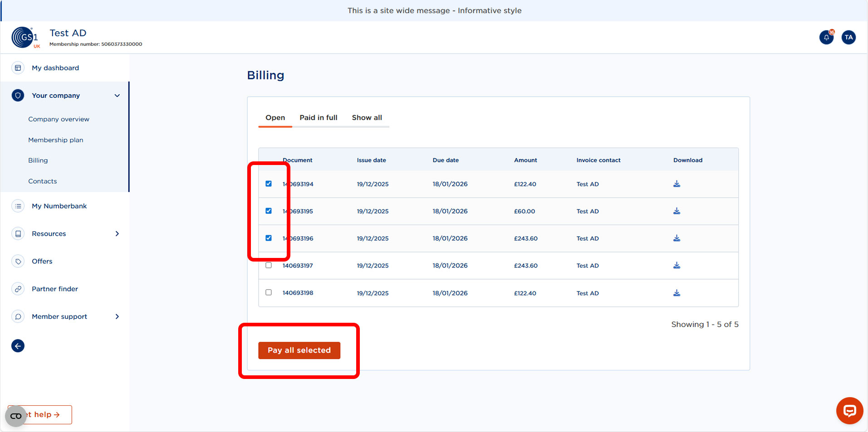Switch to the Paid in full tab
The width and height of the screenshot is (868, 432).
[x=318, y=117]
